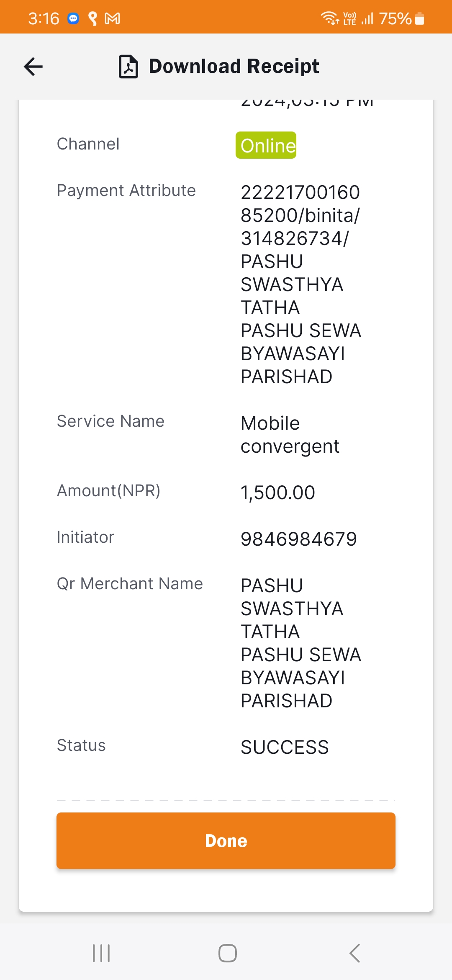Tap the Wi-Fi status icon
Screen dimensions: 452x980
pyautogui.click(x=330, y=18)
